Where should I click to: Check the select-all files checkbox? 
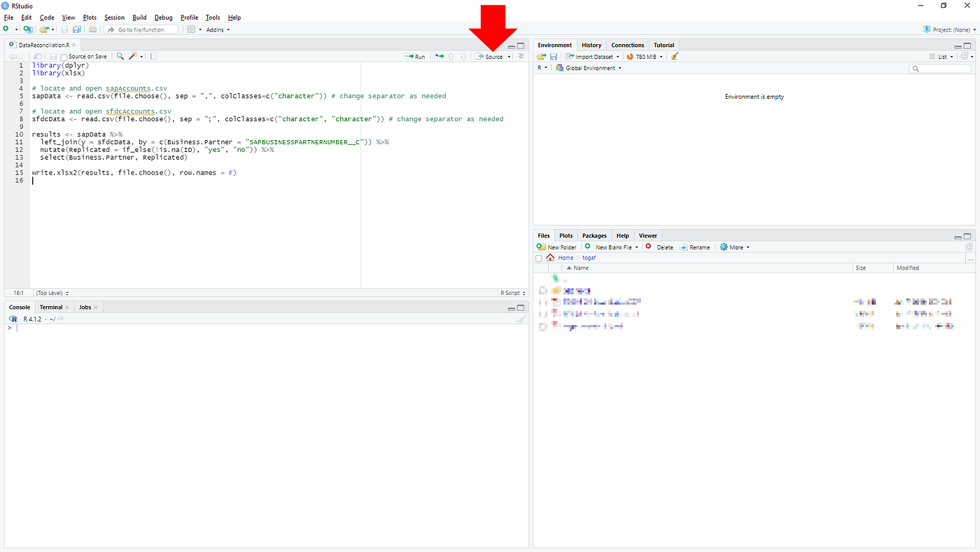(539, 258)
